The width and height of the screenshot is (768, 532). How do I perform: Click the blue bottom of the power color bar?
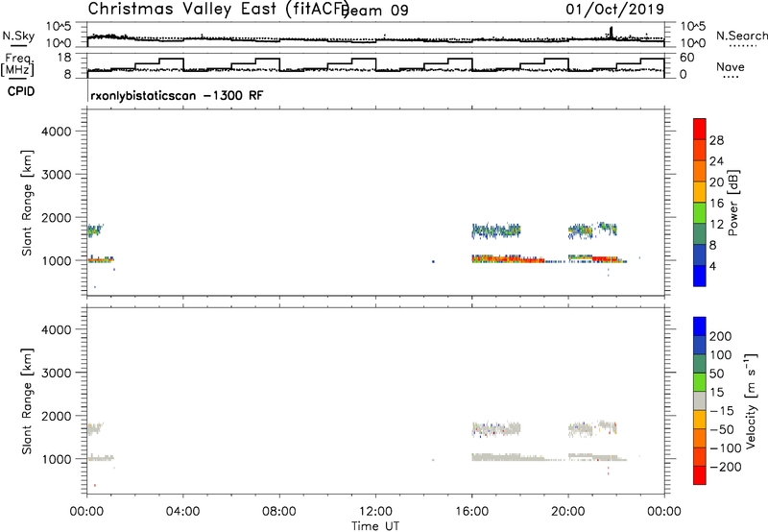[700, 277]
